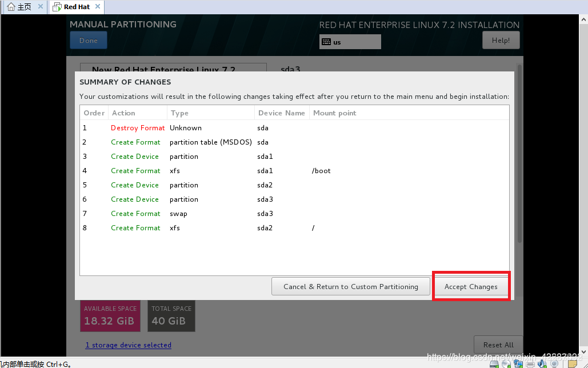Switch to the 主页 home tab
Screen dimensions: 588x368
[25, 7]
